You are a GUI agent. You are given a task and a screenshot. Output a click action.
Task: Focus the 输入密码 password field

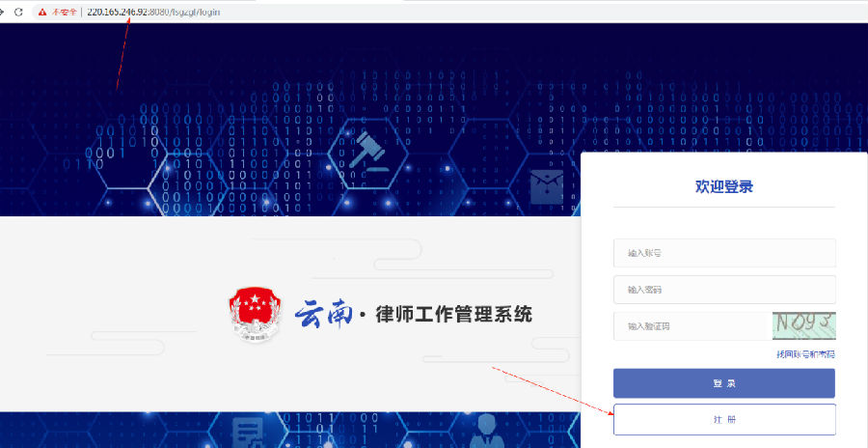724,290
